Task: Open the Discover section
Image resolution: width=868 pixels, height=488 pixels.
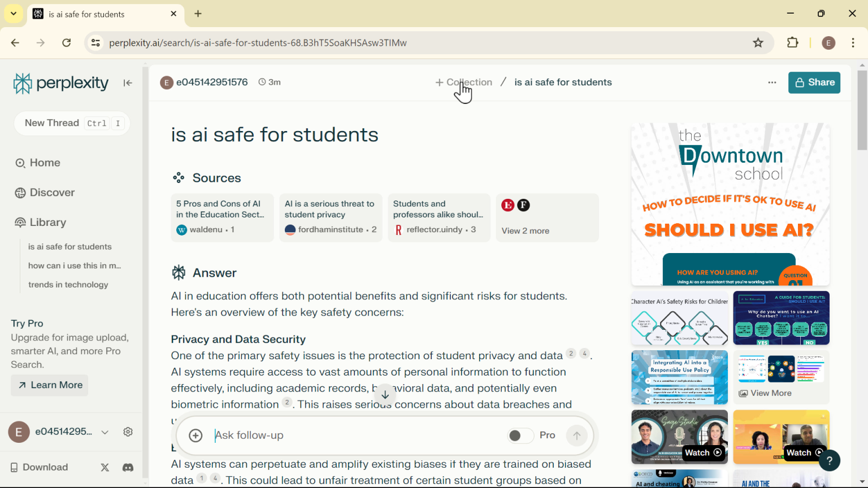Action: tap(50, 193)
